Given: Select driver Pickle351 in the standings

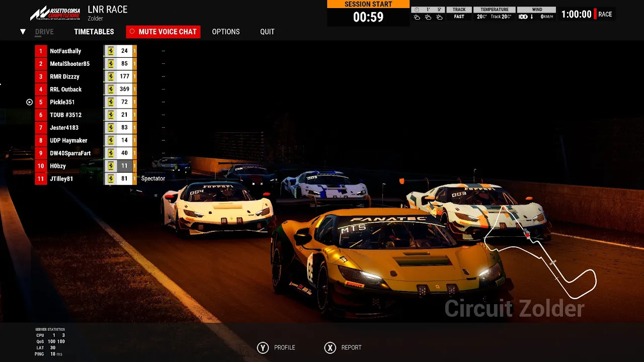Looking at the screenshot, I should (x=62, y=102).
